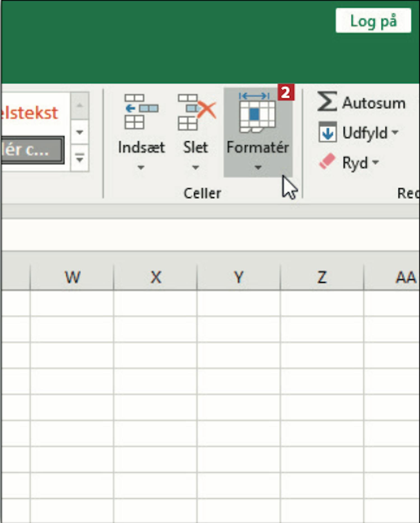Click the Indsæt cells icon
420x523 pixels.
click(141, 112)
